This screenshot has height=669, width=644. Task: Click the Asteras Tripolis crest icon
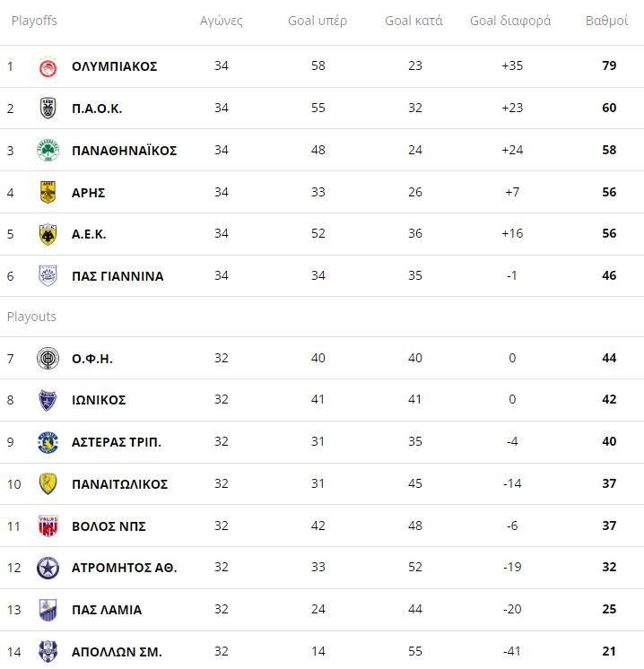pos(48,442)
